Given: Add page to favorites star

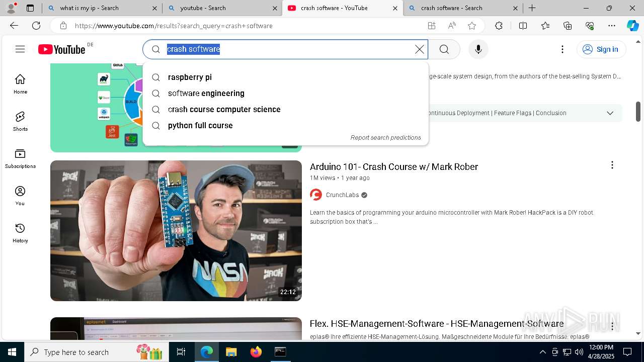Looking at the screenshot, I should point(472,26).
